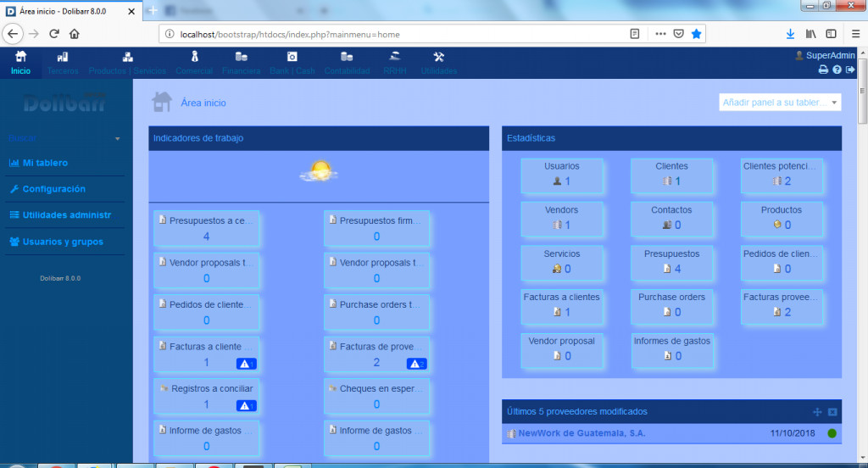Toggle the bookmark star
Screen dimensions: 868x468
pos(697,34)
